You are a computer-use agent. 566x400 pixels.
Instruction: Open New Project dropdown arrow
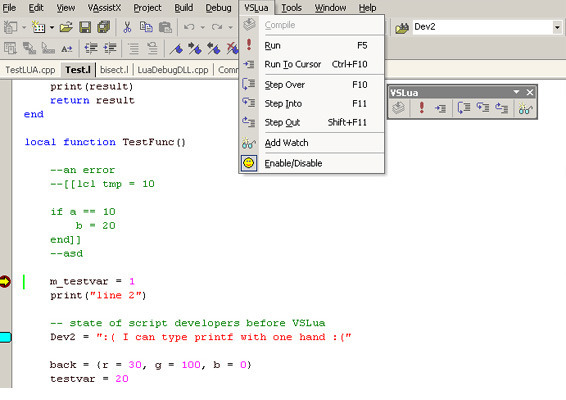point(24,27)
